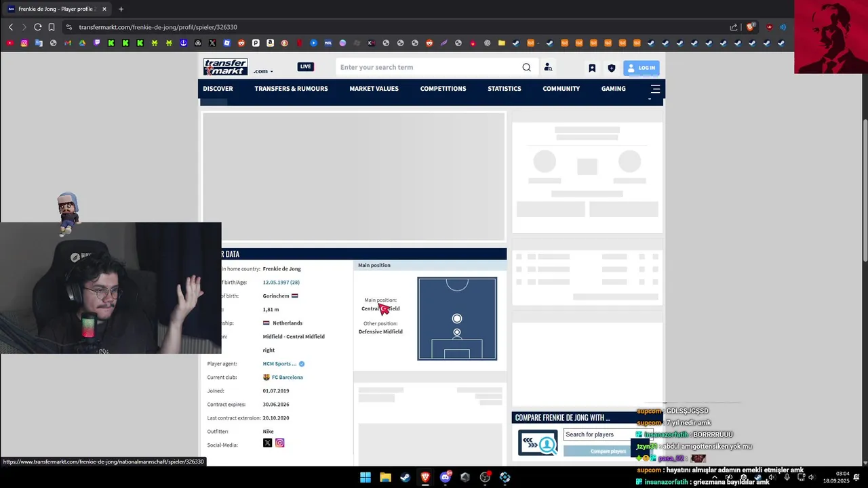868x488 pixels.
Task: Open a new browser tab
Action: 121,9
